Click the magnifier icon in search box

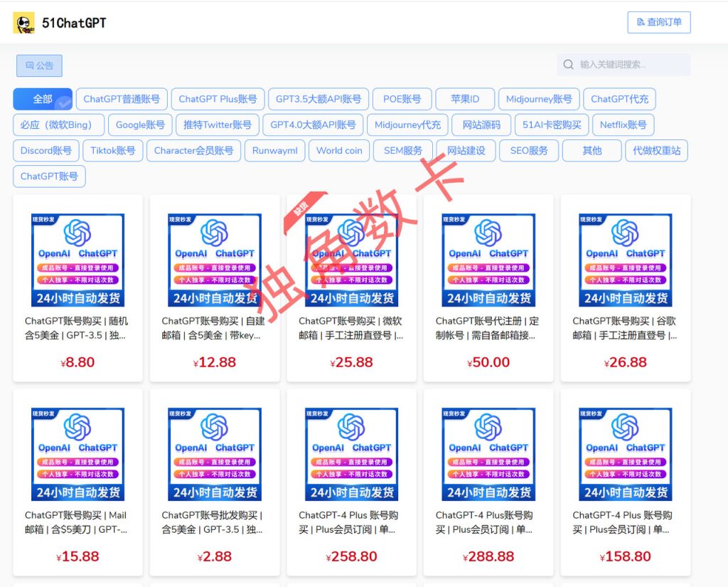[568, 65]
